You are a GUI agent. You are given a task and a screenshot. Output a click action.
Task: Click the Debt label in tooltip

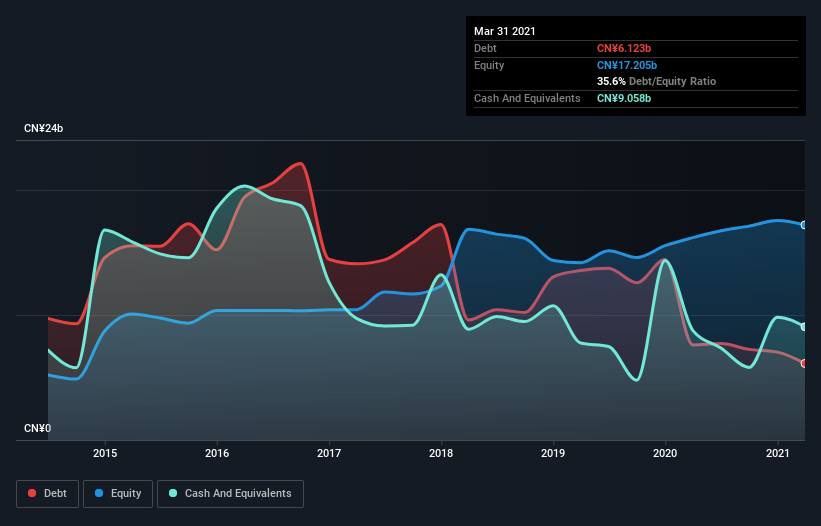[x=485, y=48]
